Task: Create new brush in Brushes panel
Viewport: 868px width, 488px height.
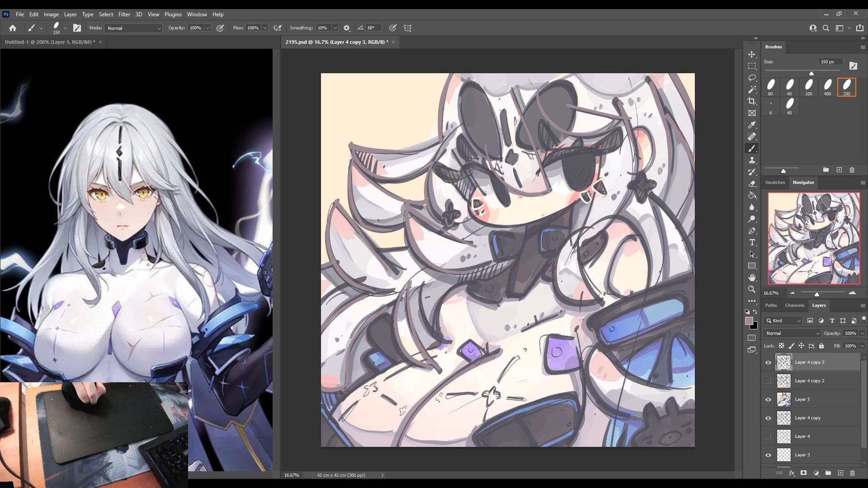Action: pyautogui.click(x=839, y=170)
